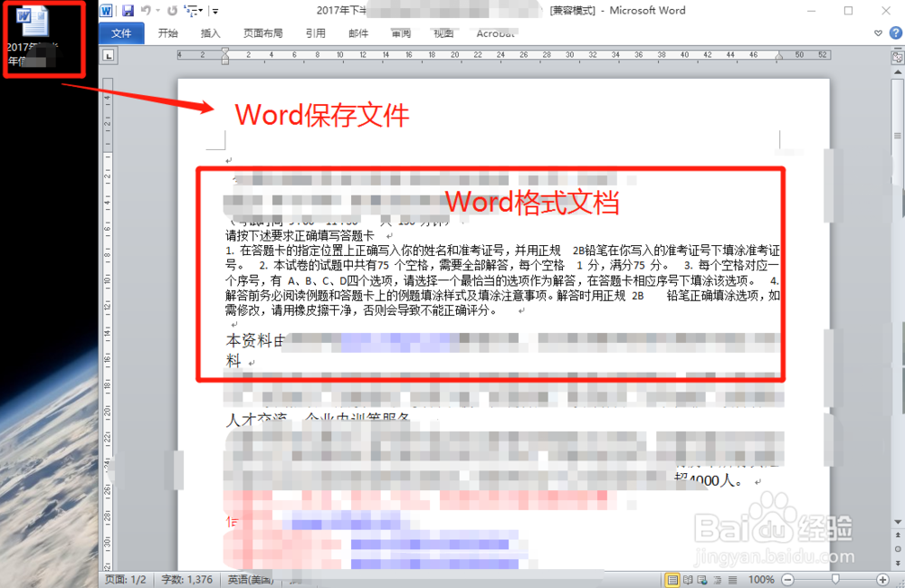The image size is (905, 588).
Task: Click the vertical ruler on the left side
Action: (108, 323)
